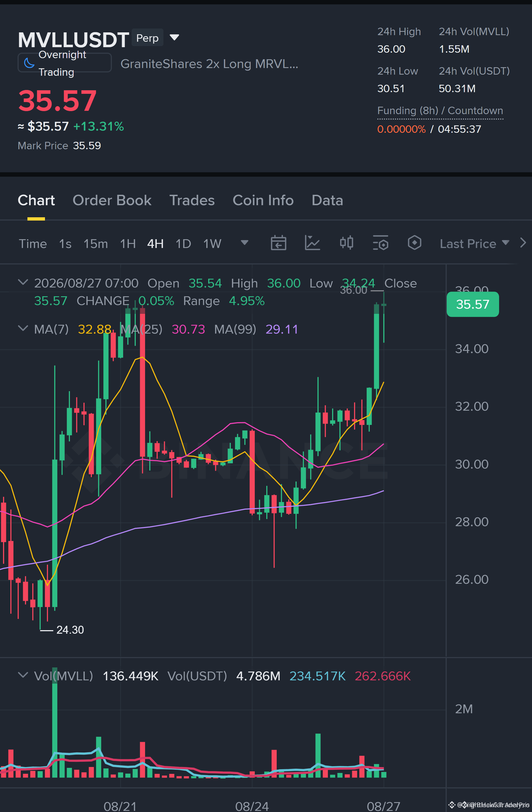This screenshot has height=812, width=532.
Task: Select the candlestick chart style icon
Action: tap(346, 243)
